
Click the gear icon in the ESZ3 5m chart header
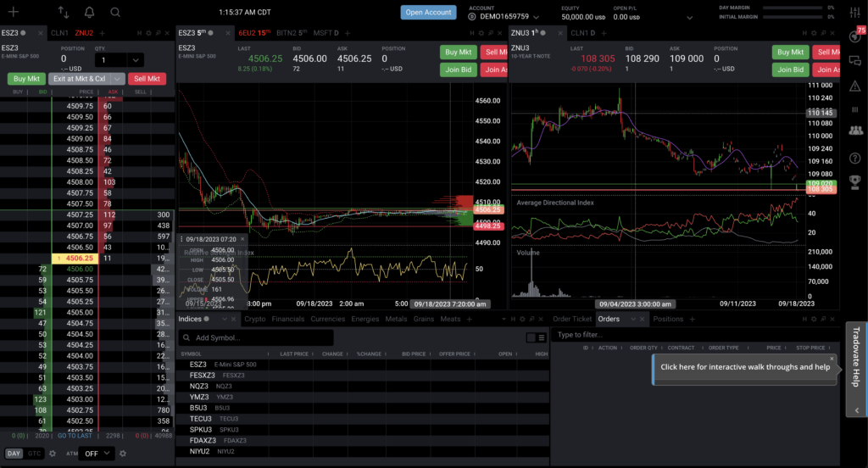click(481, 33)
